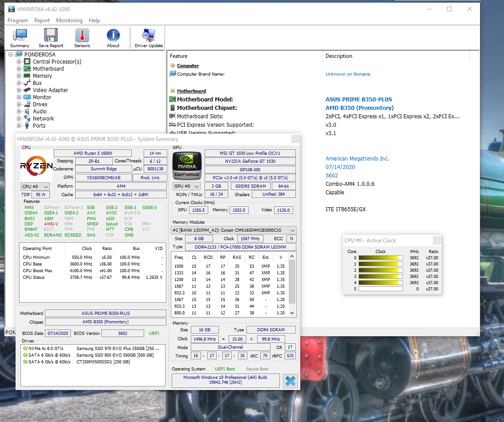Click the AMD B350 (Promontory) chipset link
The image size is (504, 422).
pyautogui.click(x=359, y=108)
